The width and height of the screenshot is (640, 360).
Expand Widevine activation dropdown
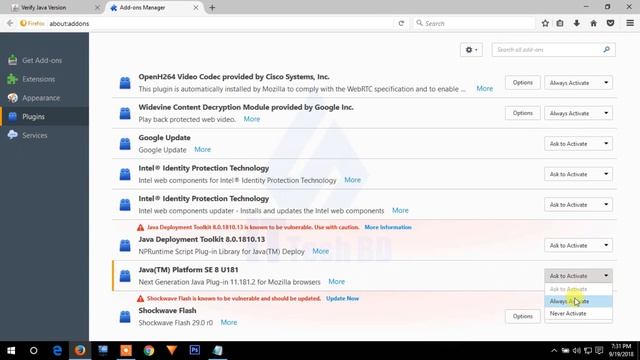pyautogui.click(x=578, y=113)
